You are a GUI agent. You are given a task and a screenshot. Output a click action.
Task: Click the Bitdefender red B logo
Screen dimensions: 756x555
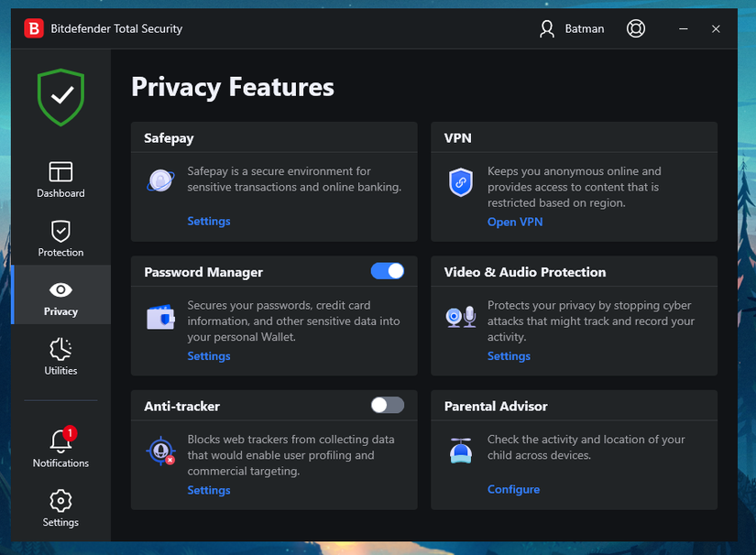pyautogui.click(x=34, y=28)
